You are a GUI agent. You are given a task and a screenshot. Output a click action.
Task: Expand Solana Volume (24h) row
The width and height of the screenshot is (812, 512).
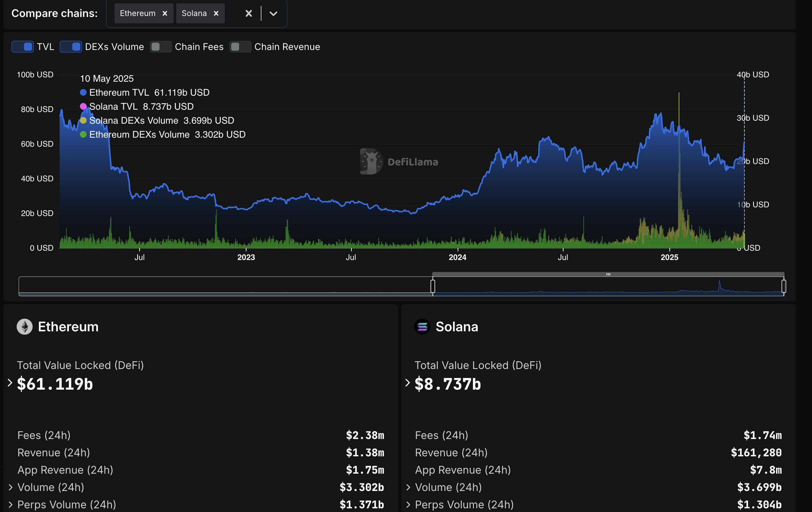pyautogui.click(x=408, y=487)
